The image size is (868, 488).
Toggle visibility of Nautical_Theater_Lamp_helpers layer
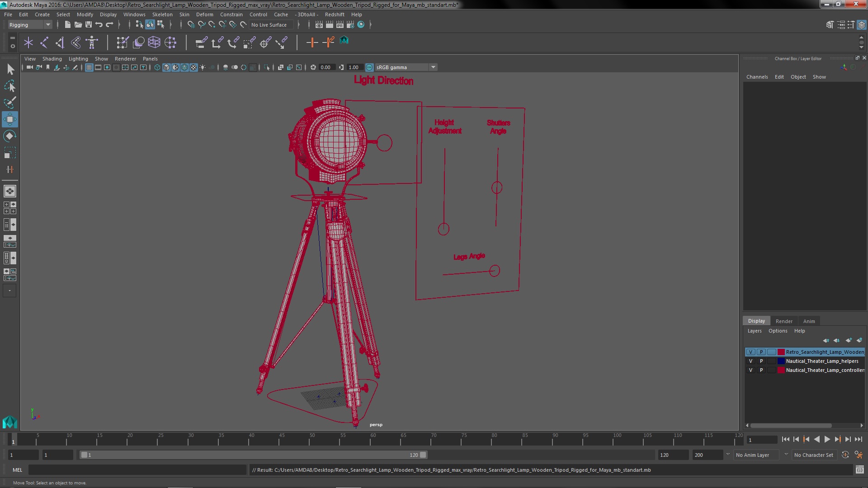point(751,361)
